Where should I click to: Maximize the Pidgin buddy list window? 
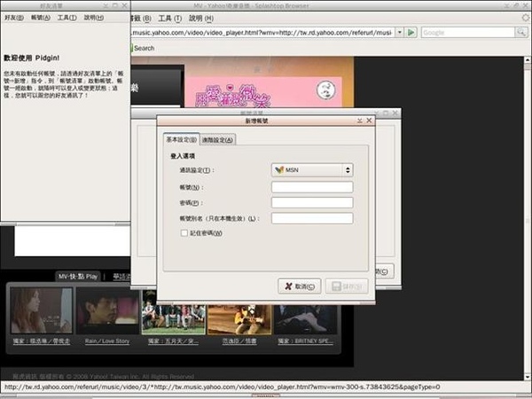(115, 5)
